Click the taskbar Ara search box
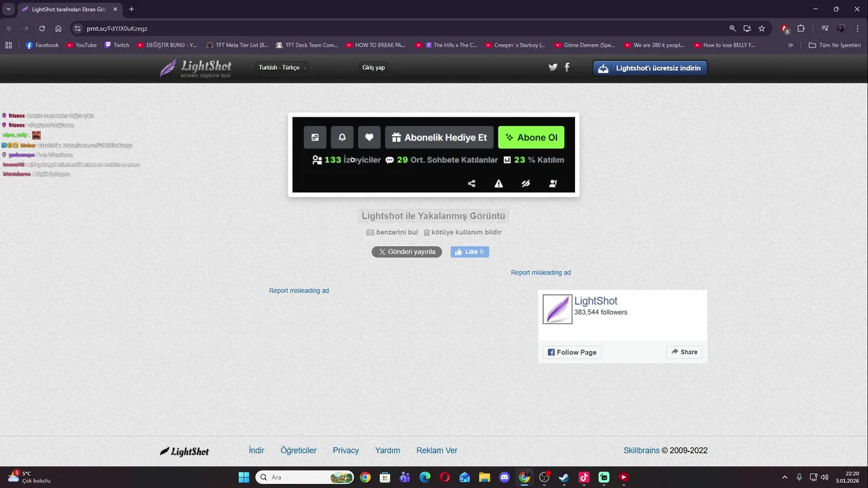This screenshot has height=488, width=868. [x=305, y=477]
